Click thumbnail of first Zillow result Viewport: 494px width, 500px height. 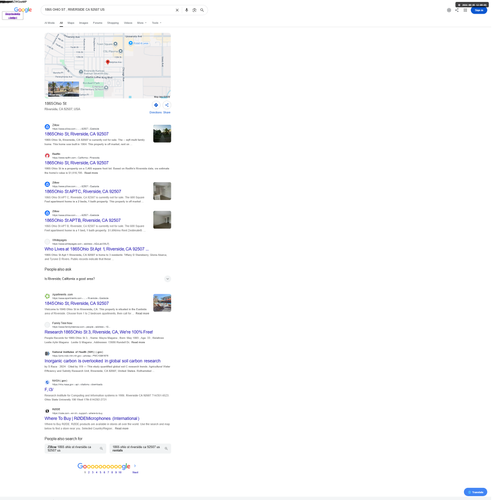click(x=162, y=134)
